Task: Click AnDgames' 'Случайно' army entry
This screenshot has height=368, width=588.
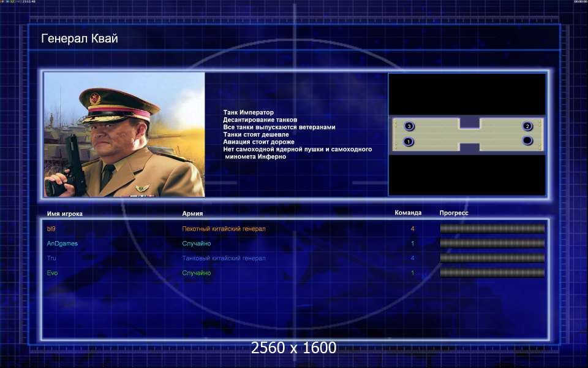Action: coord(197,243)
